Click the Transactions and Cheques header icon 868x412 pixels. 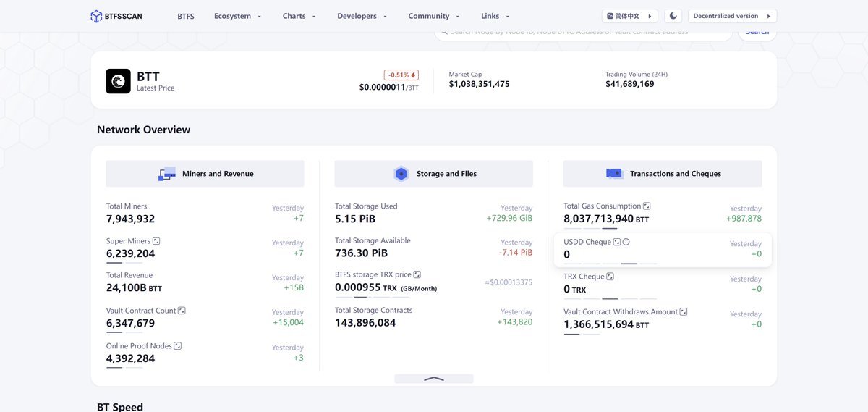coord(614,174)
